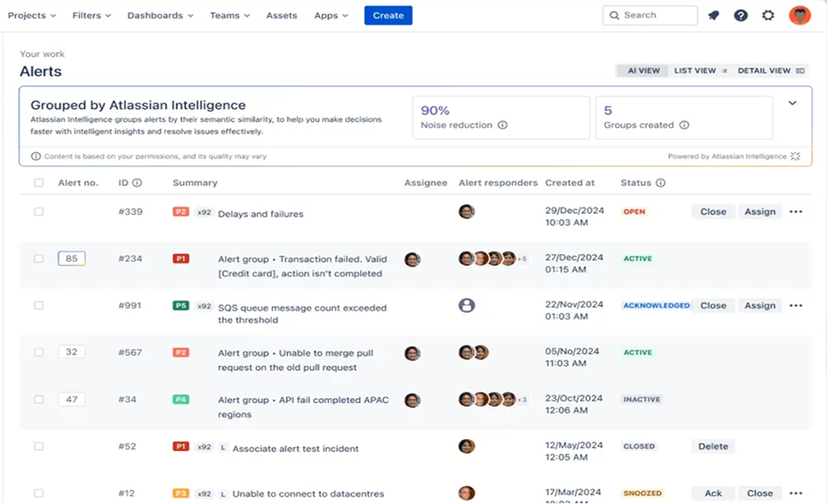827x504 pixels.
Task: Select the checkbox for alert #567
Action: (x=38, y=353)
